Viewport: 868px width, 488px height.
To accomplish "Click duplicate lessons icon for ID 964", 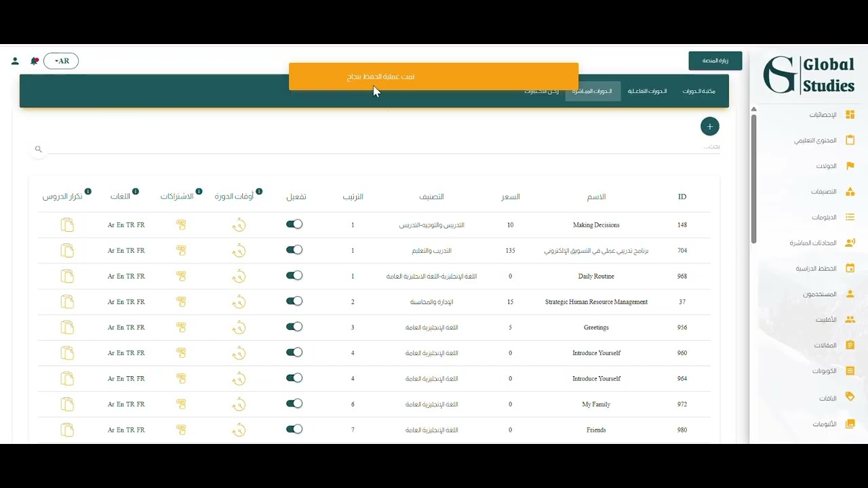I will pyautogui.click(x=67, y=378).
